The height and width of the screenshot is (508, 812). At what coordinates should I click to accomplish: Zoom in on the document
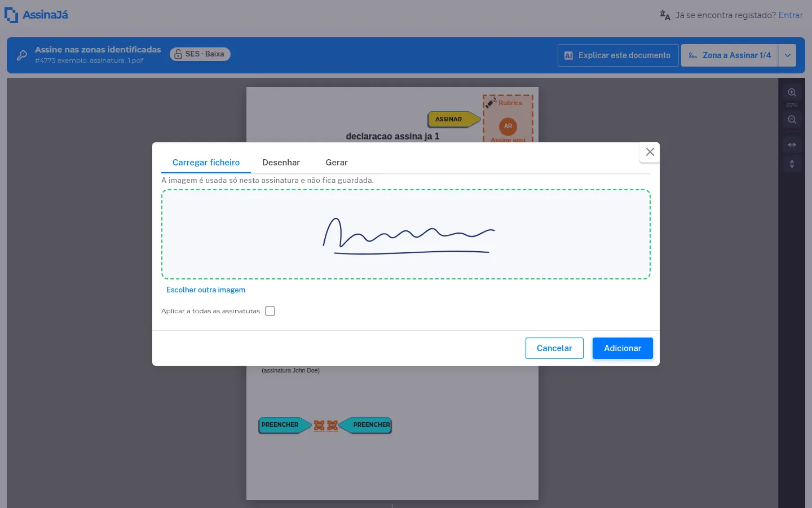click(792, 93)
